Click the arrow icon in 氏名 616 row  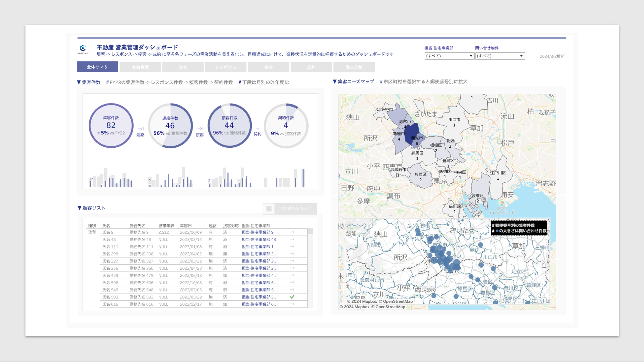(x=292, y=304)
